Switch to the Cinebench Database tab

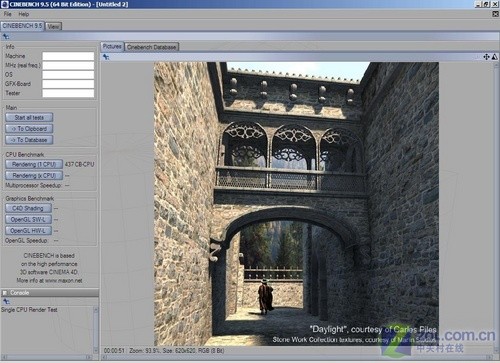tap(152, 47)
